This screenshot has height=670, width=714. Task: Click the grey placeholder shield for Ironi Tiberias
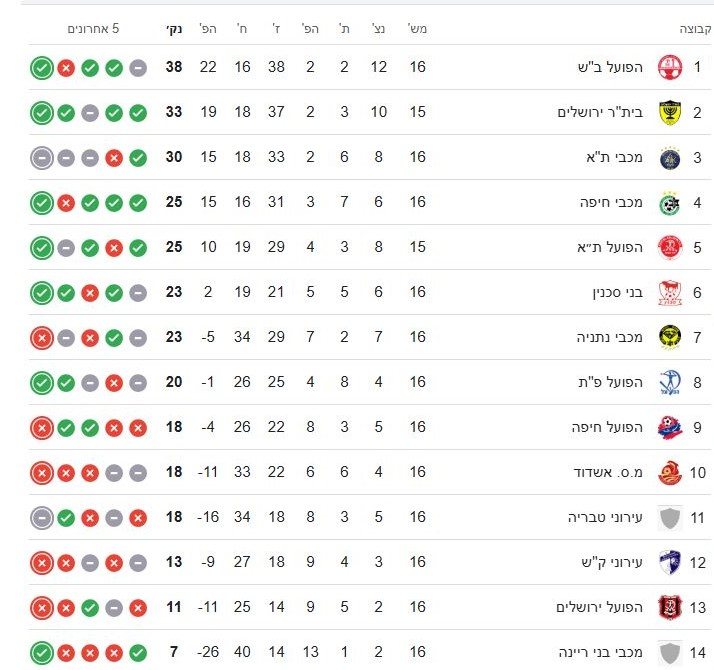point(669,517)
